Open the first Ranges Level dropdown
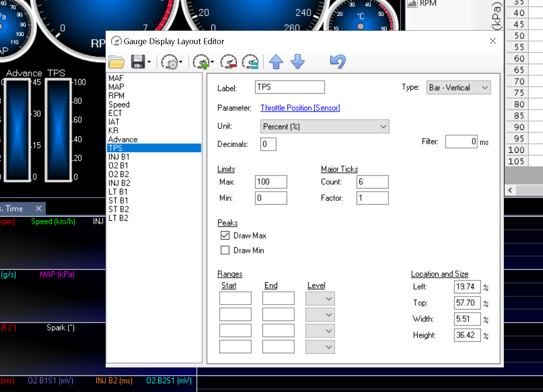543x392 pixels. point(320,299)
